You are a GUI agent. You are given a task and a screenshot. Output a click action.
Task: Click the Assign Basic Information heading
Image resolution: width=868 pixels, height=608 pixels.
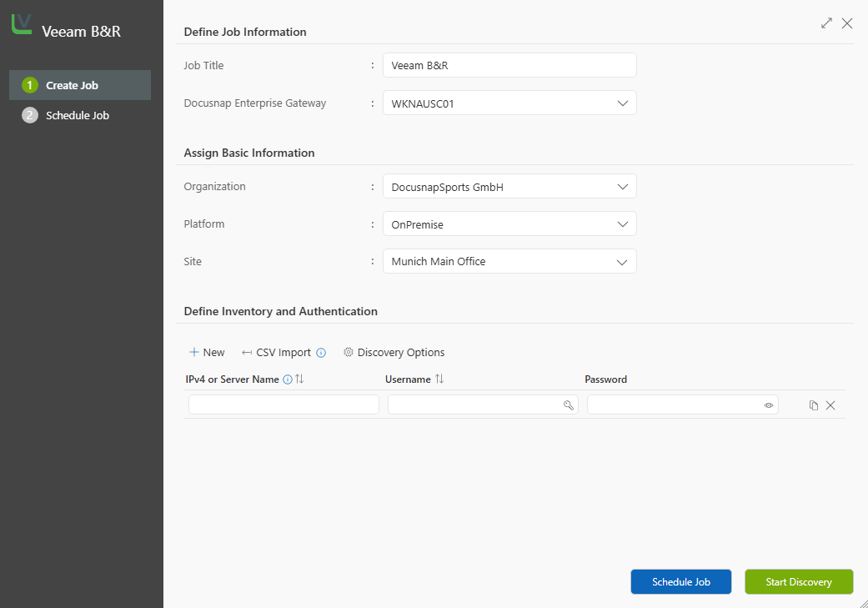point(249,153)
